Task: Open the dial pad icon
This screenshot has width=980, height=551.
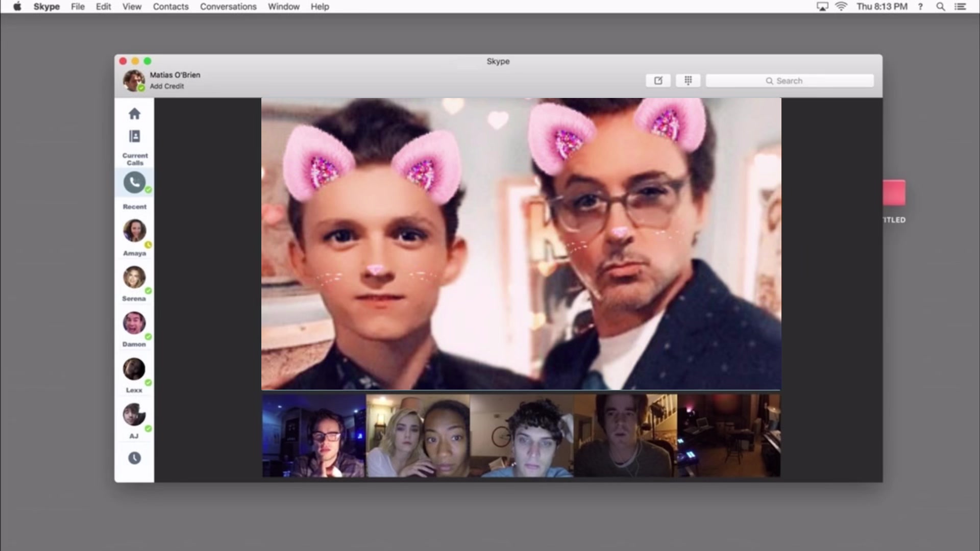Action: [x=688, y=81]
